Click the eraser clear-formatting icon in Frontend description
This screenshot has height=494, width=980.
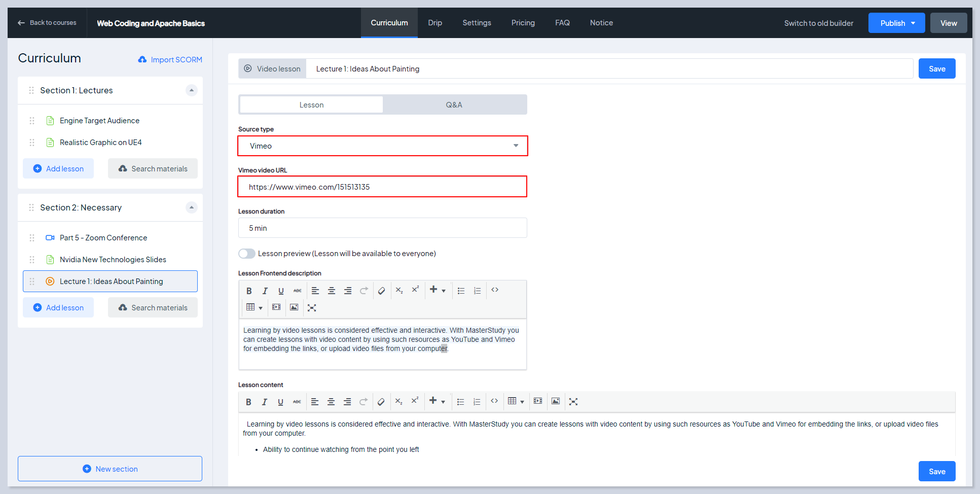coord(382,291)
